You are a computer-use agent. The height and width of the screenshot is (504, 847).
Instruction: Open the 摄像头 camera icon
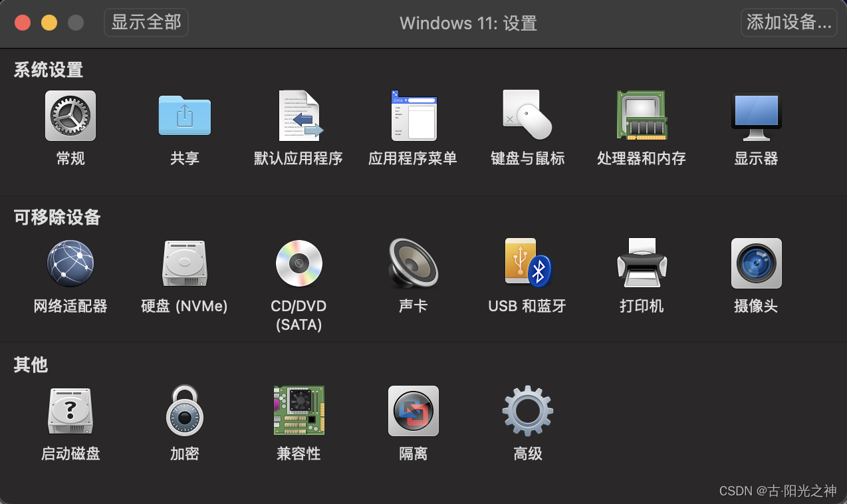point(756,263)
